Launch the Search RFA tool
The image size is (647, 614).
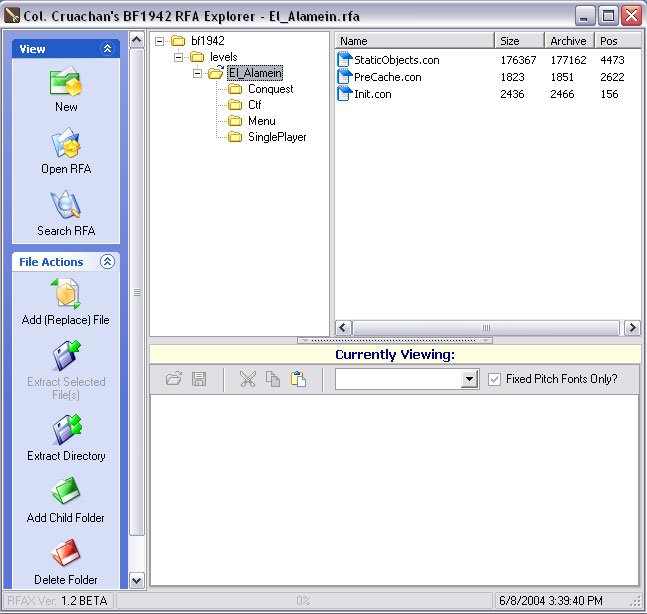pos(66,205)
